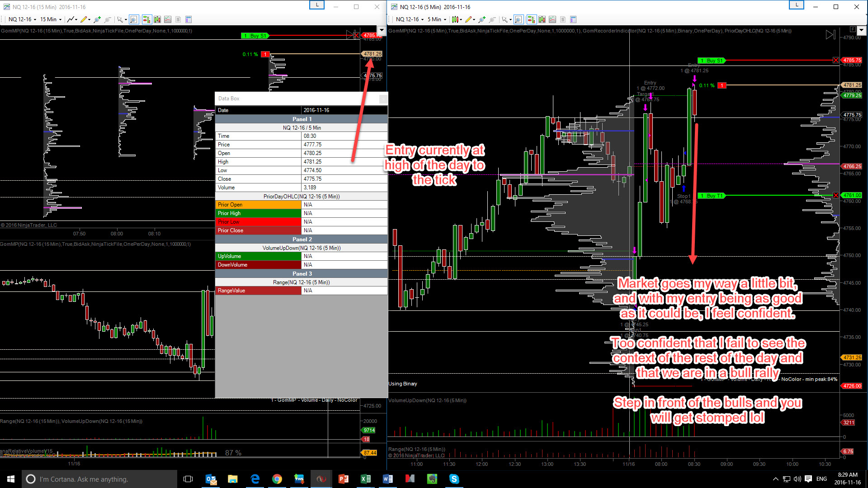This screenshot has width=868, height=488.
Task: Open Strategies icon in 15 Min window
Action: (x=178, y=19)
